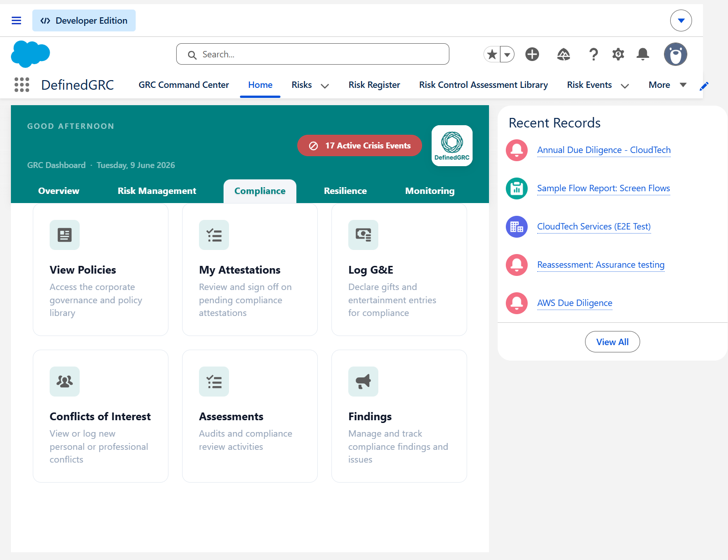Open the Findings card title

coord(370,417)
